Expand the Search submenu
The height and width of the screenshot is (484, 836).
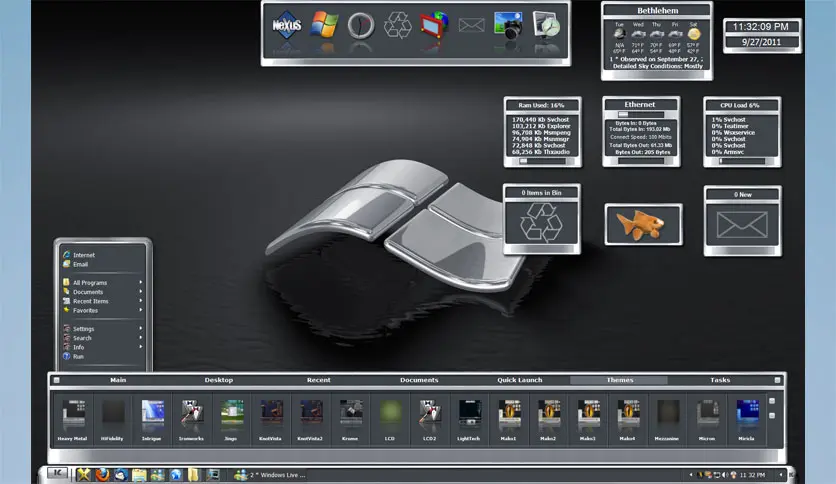(102, 337)
